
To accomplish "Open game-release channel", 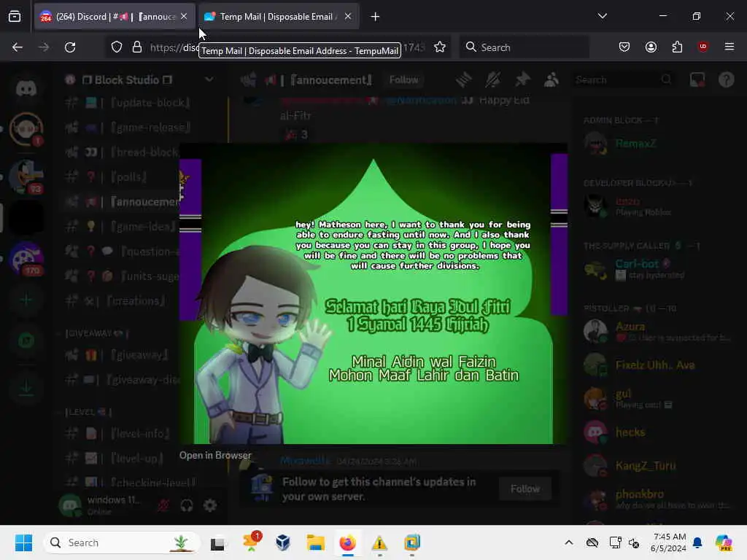I will pos(127,128).
